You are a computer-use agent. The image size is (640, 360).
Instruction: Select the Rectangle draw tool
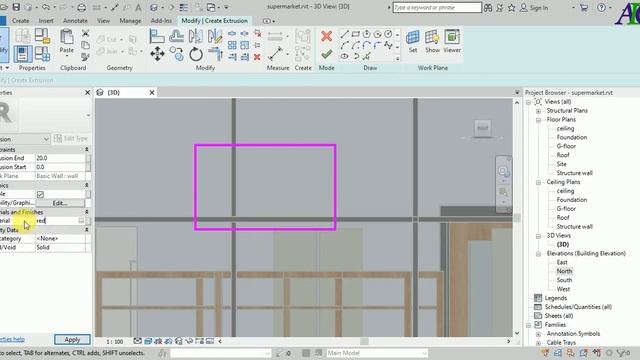pyautogui.click(x=356, y=34)
